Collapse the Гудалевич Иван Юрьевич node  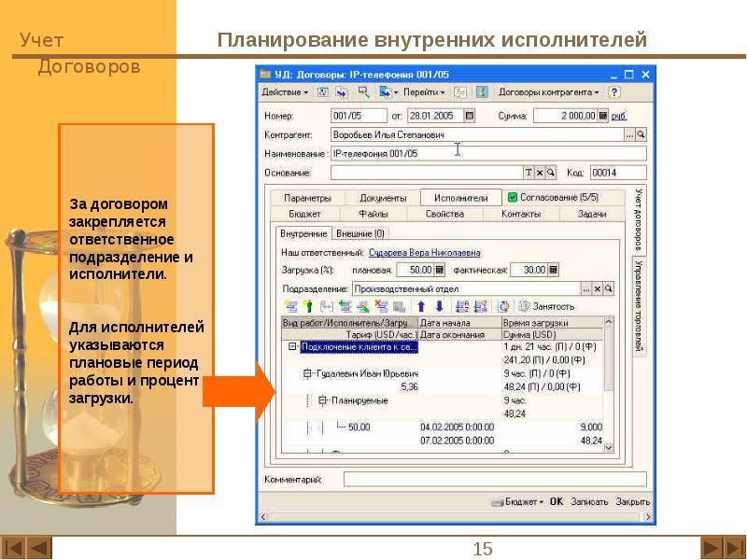click(x=307, y=373)
